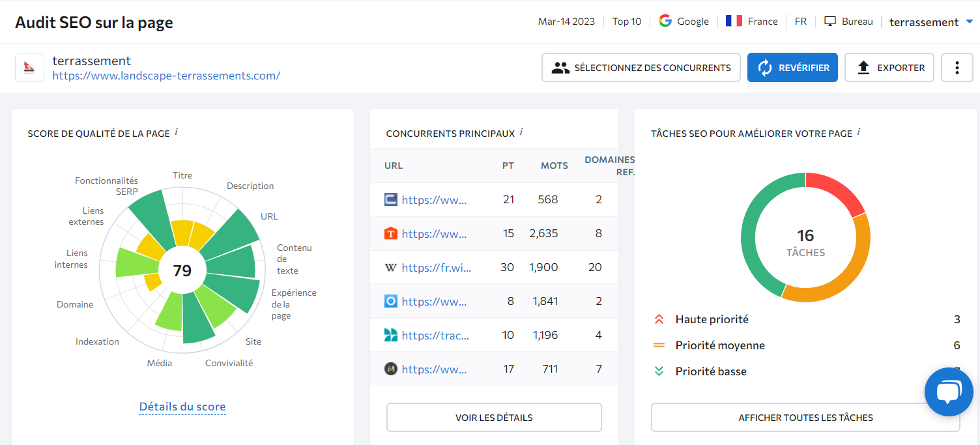Screen dimensions: 980x445
Task: Open Sélectionnez des concurrents
Action: 641,68
